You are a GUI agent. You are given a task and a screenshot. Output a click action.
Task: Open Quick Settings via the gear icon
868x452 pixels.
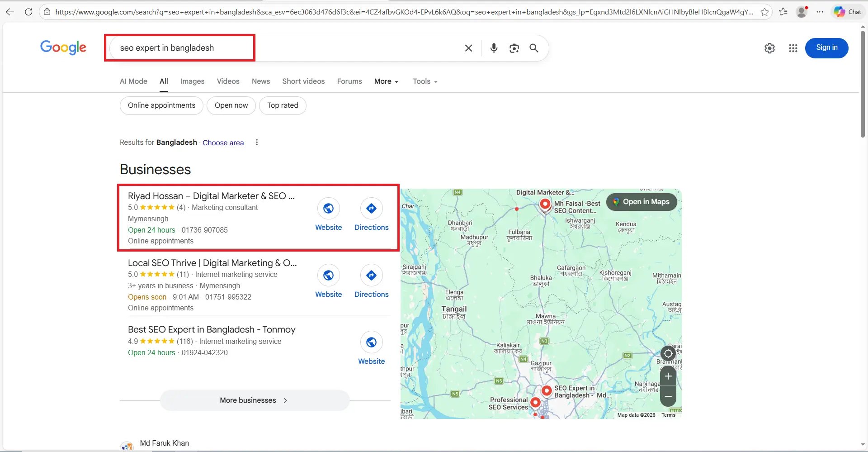(769, 48)
